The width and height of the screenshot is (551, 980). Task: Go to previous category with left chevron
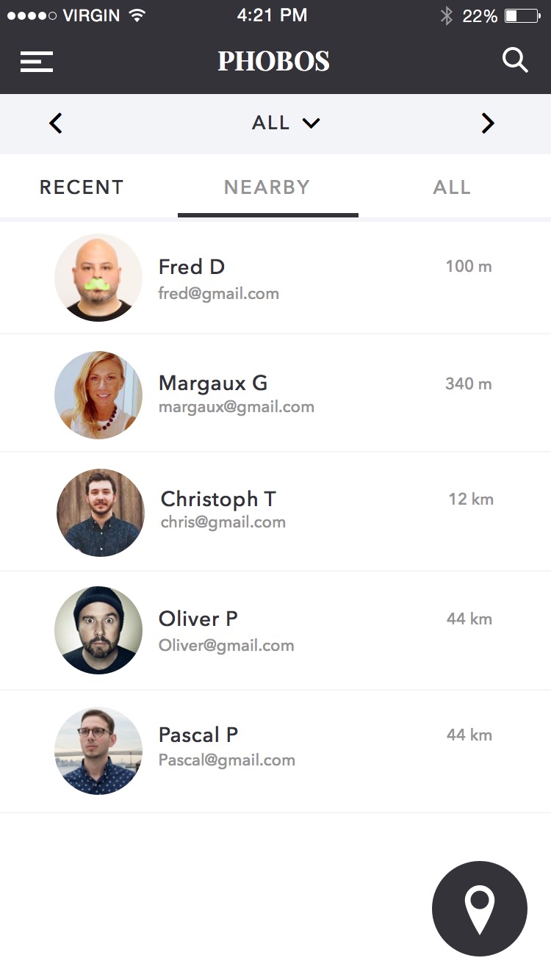56,123
